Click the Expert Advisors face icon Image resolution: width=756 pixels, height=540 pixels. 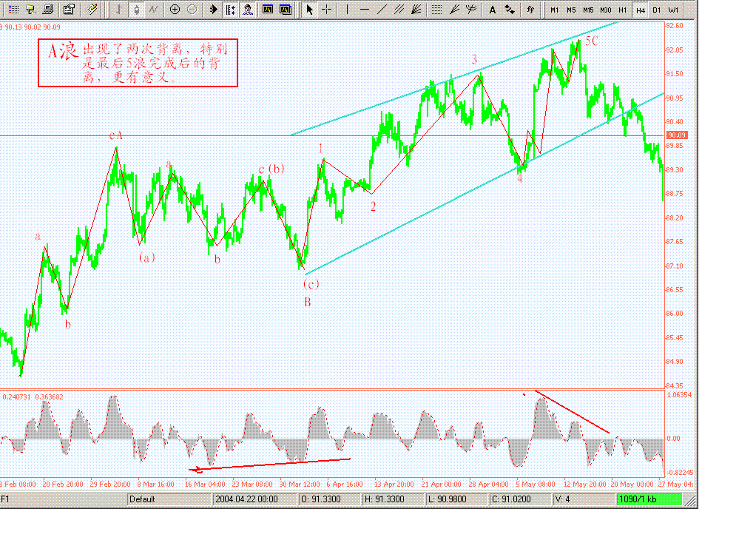click(248, 9)
